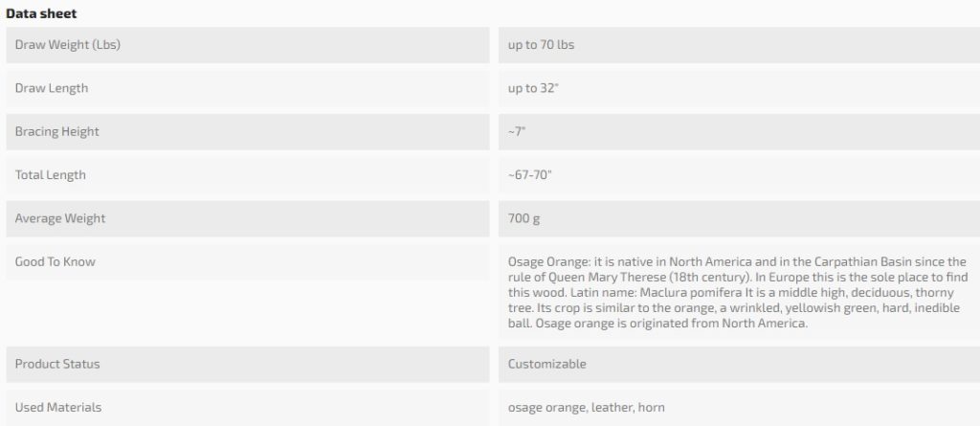Click the 'up to 70 lbs' value

pos(541,45)
